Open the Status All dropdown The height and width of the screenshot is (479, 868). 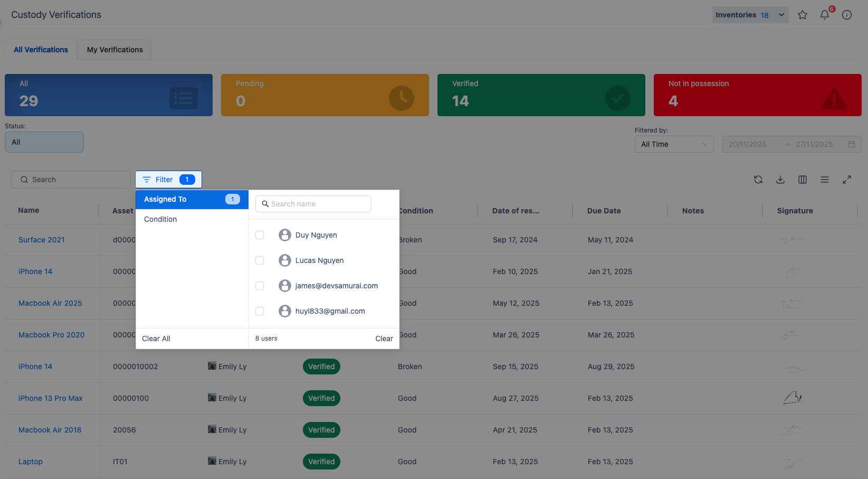pos(44,142)
